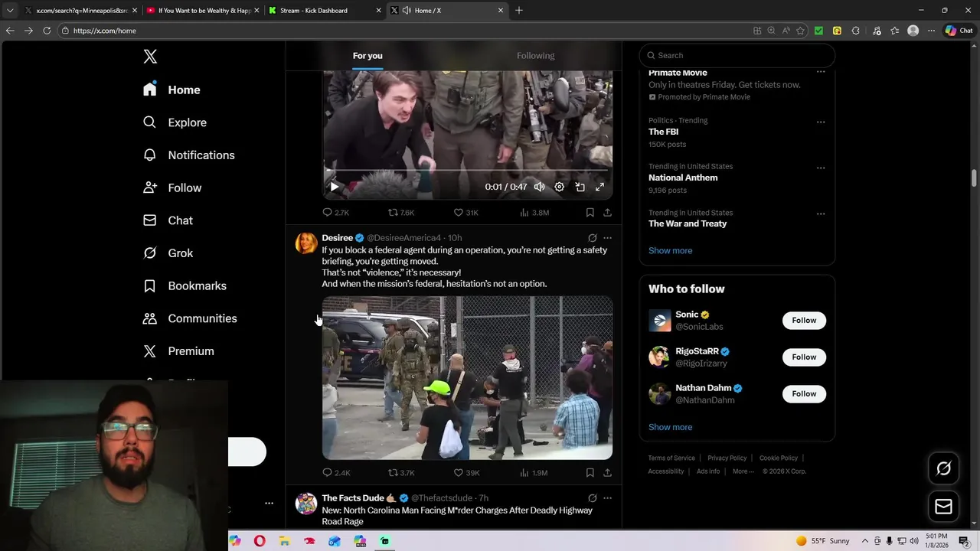Open Grok from the sidebar
Image resolution: width=980 pixels, height=551 pixels.
click(x=168, y=253)
